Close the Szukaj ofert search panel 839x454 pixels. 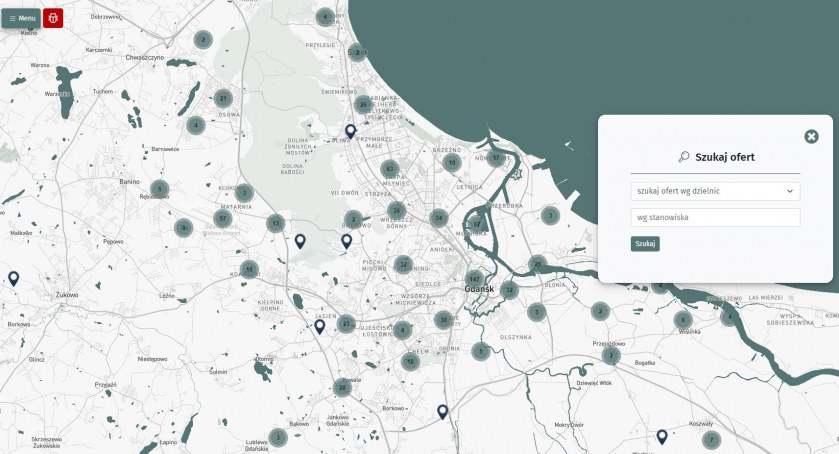point(811,136)
